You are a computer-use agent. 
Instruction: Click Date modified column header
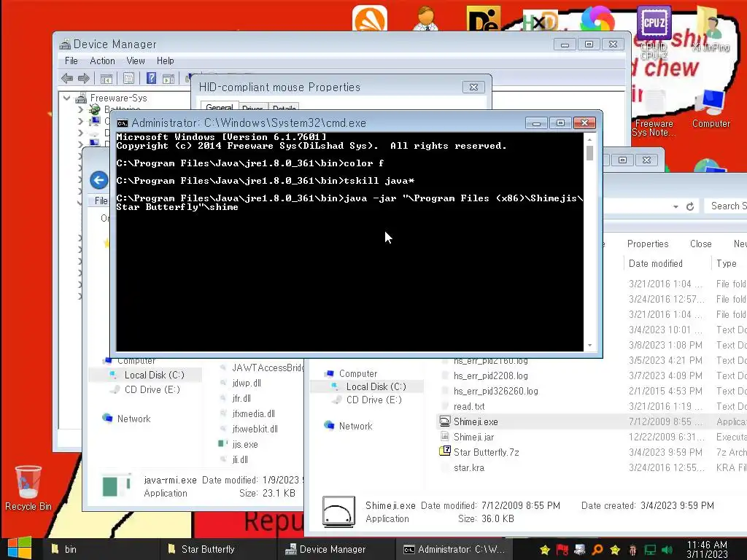656,263
